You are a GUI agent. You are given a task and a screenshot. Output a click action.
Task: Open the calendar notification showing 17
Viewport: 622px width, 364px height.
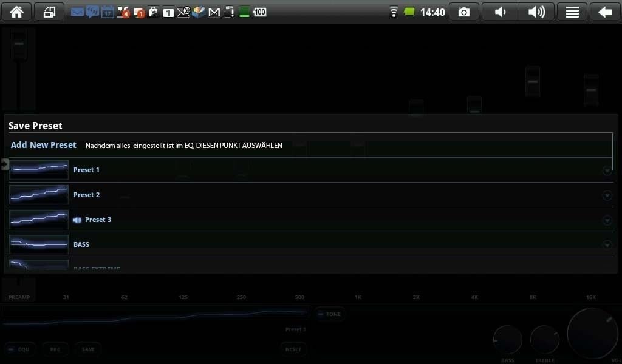(x=108, y=12)
